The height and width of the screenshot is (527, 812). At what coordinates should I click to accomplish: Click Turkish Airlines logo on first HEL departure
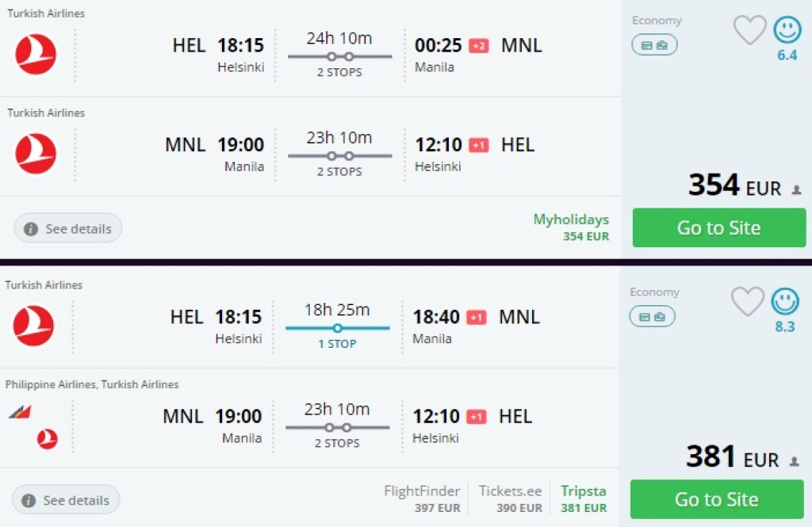coord(36,55)
